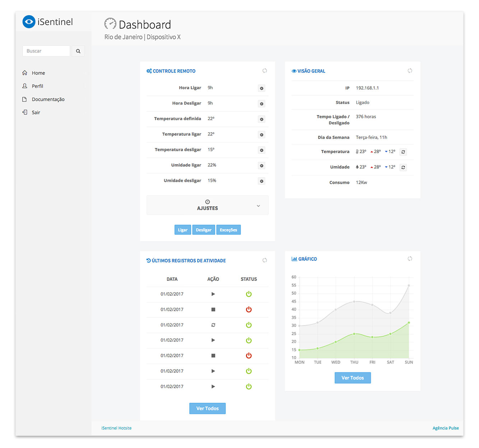The image size is (479, 448).
Task: Reload the Últimos Registros de Atividade panel
Action: tap(265, 260)
